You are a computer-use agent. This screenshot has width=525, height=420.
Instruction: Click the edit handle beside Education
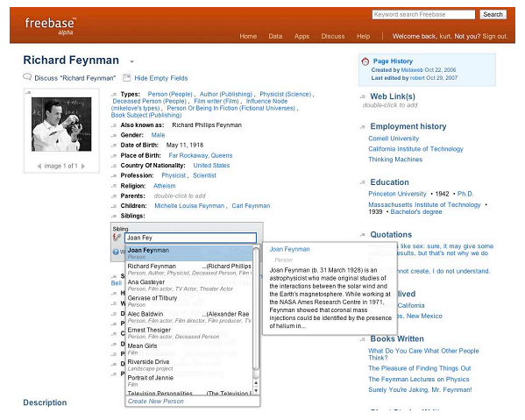coord(362,183)
